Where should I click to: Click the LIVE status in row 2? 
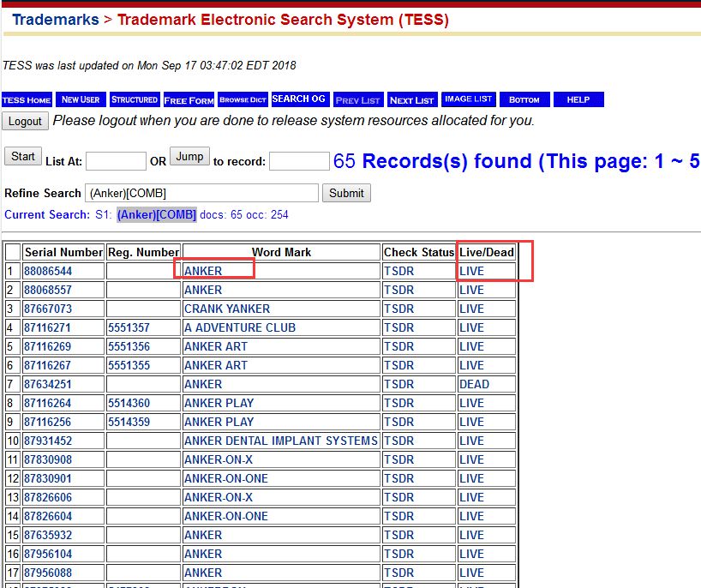[471, 290]
